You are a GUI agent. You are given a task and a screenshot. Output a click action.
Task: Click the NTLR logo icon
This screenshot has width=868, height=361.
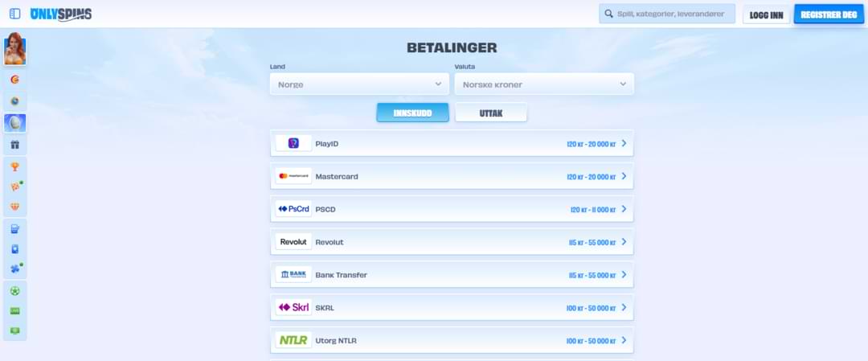click(293, 340)
